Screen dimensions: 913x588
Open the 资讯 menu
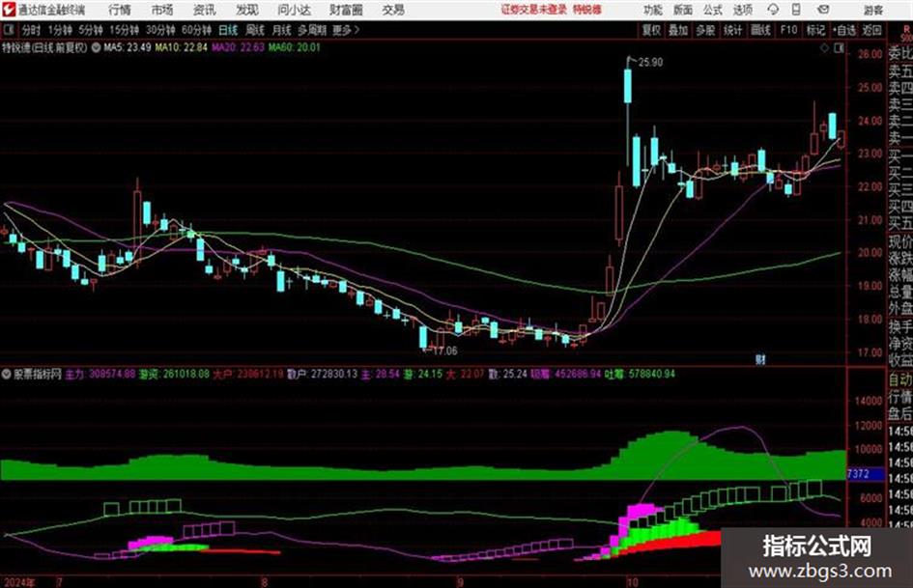pyautogui.click(x=205, y=10)
